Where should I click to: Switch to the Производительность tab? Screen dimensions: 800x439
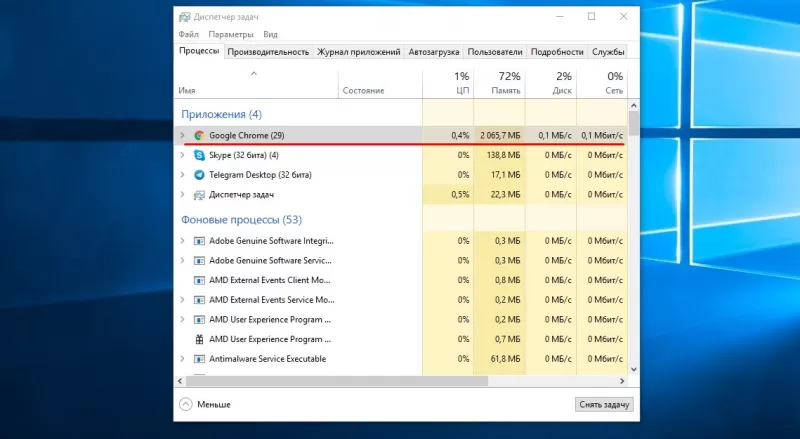[x=268, y=52]
